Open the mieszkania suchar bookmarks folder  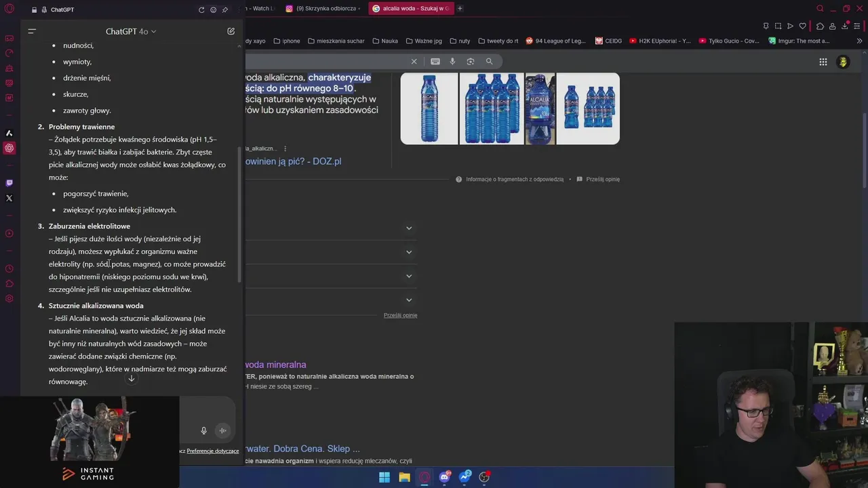336,41
